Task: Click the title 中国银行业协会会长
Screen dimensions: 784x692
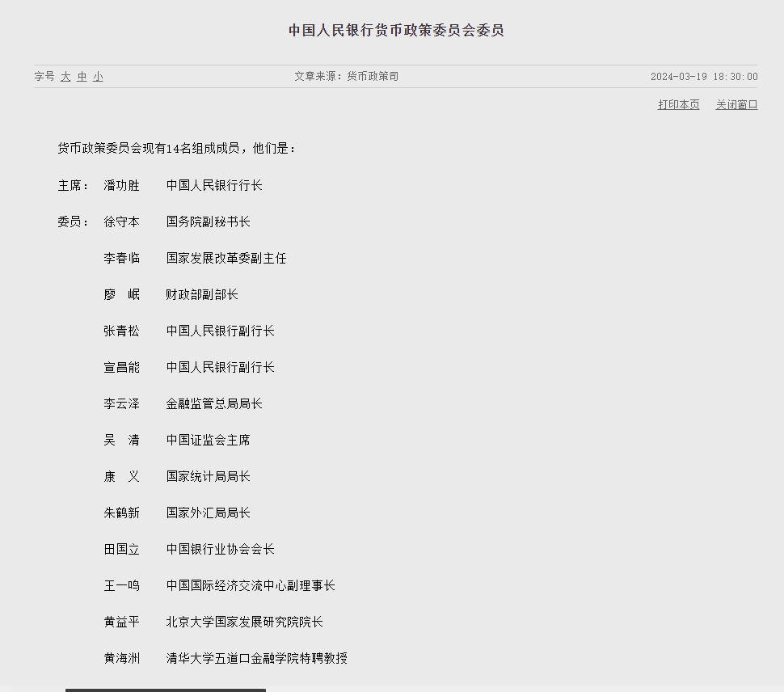Action: [220, 550]
